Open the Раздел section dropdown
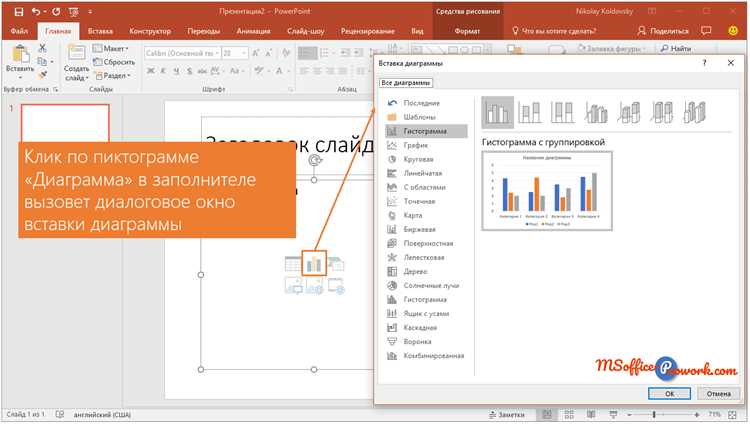 pyautogui.click(x=113, y=76)
